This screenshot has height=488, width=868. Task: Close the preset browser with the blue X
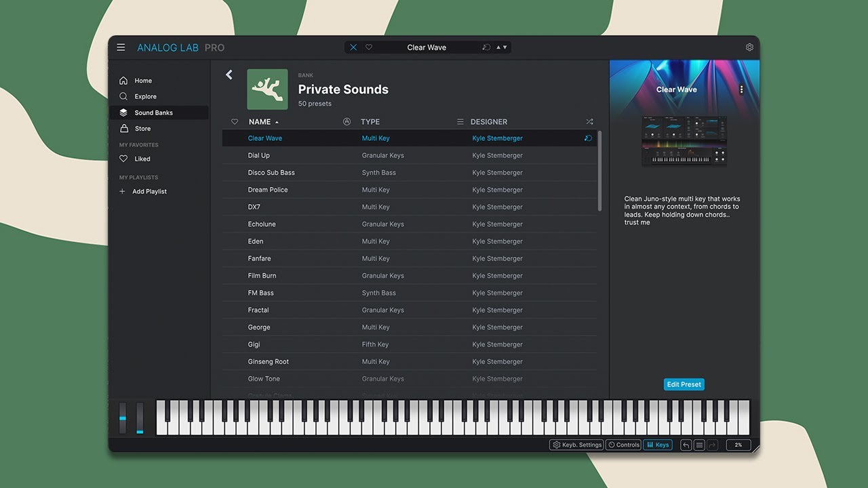tap(353, 47)
